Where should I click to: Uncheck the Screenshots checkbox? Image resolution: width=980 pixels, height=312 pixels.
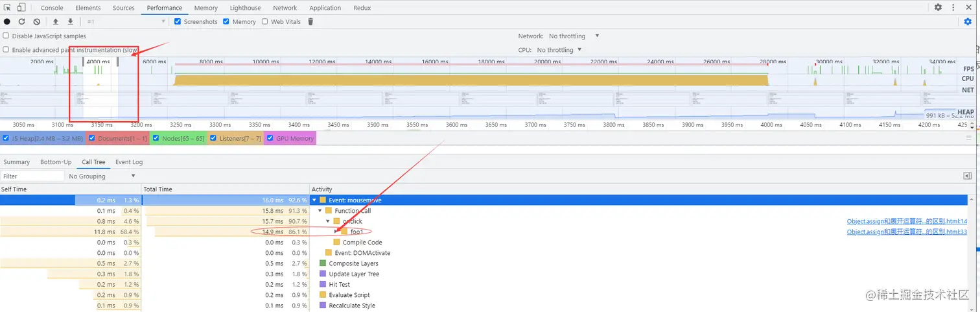pyautogui.click(x=178, y=21)
